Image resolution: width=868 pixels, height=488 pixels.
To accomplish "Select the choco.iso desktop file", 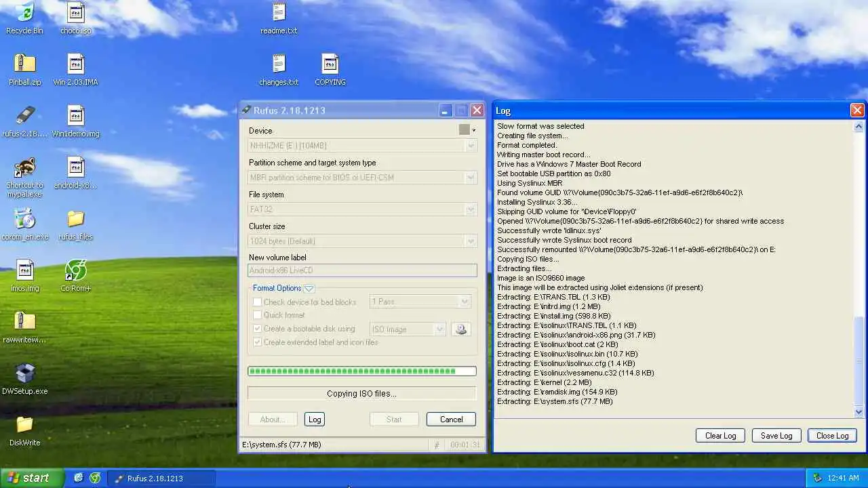I will (76, 18).
